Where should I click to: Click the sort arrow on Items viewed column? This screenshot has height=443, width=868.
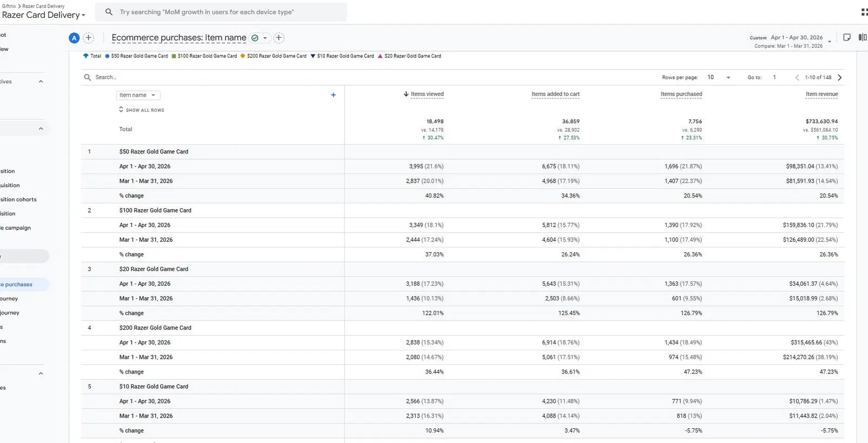point(406,94)
